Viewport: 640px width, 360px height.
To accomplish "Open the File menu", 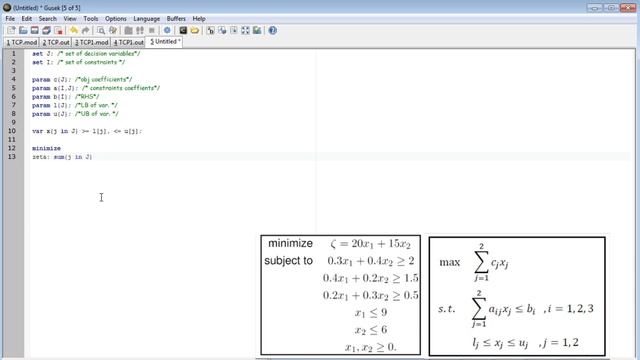I will pyautogui.click(x=10, y=19).
